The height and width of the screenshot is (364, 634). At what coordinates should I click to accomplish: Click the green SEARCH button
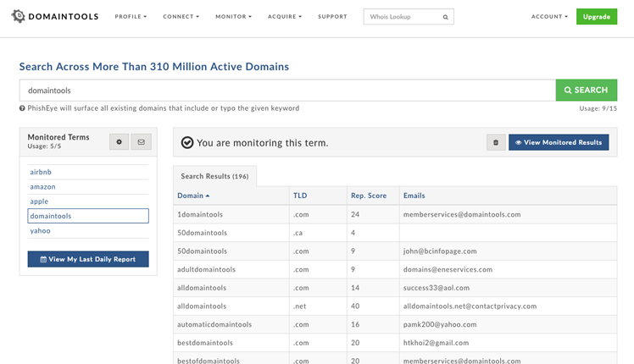[x=587, y=90]
